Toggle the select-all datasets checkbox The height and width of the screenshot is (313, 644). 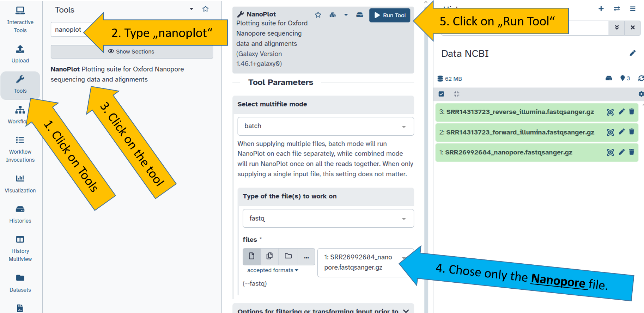tap(441, 94)
